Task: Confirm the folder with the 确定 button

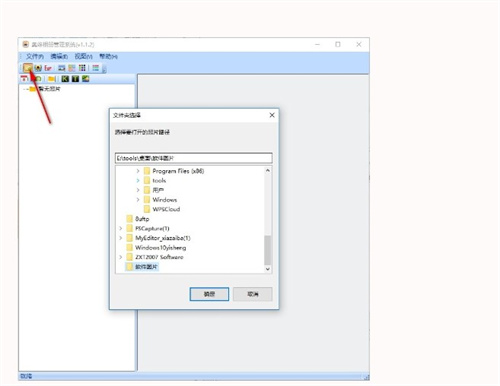Action: (209, 294)
